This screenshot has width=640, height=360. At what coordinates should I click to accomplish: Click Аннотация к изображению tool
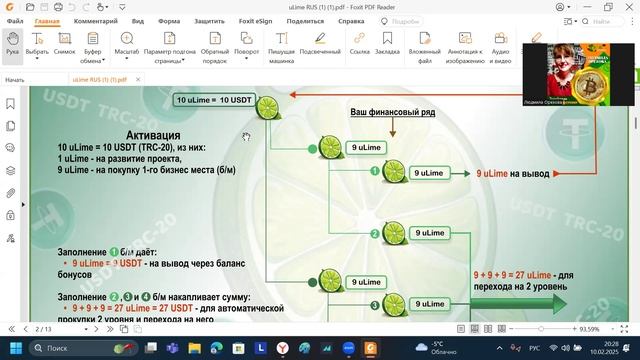465,47
